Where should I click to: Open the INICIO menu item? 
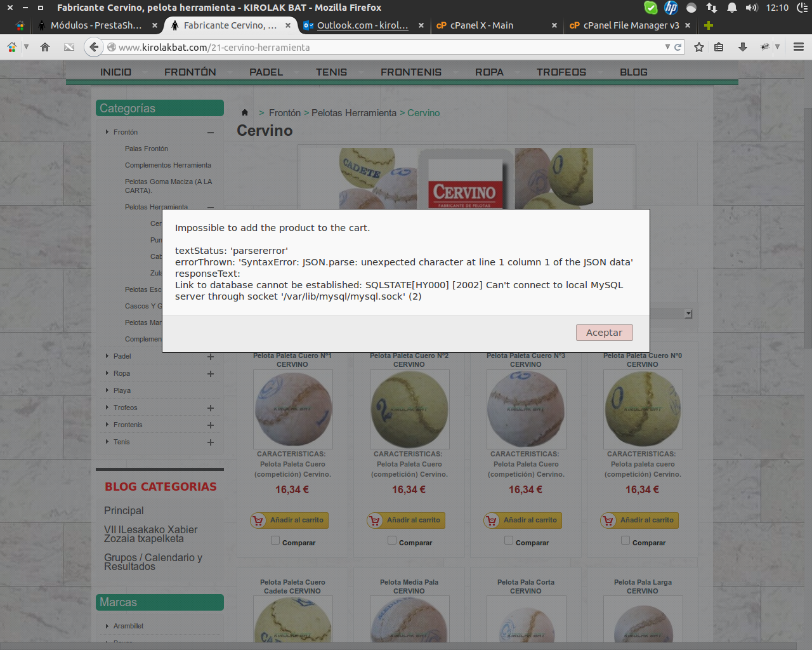(115, 72)
